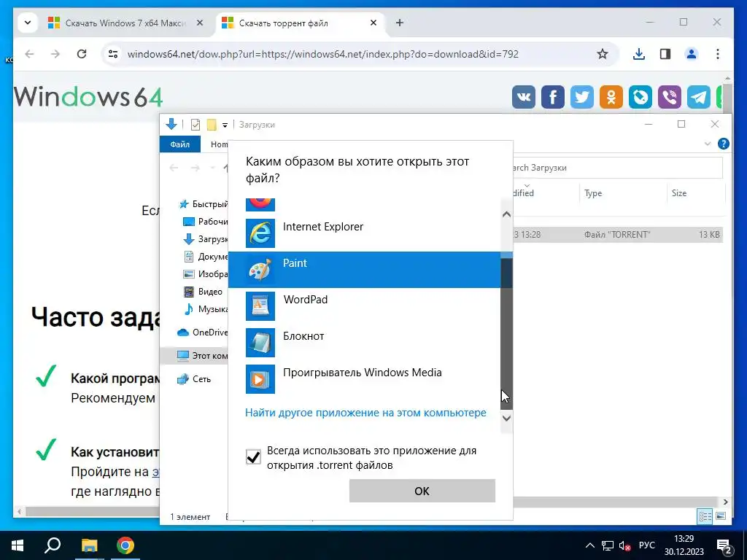View site information icon in address bar
This screenshot has height=560, width=747.
pyautogui.click(x=113, y=54)
